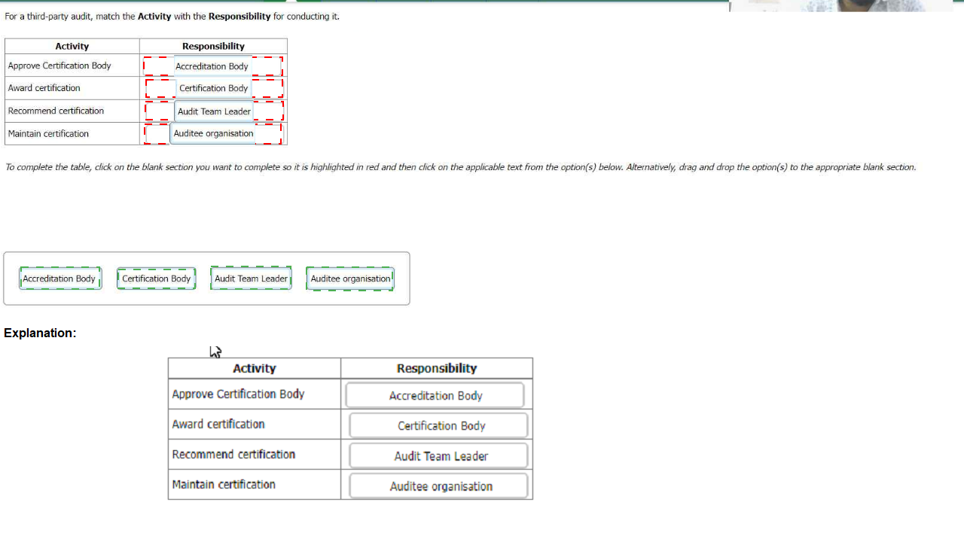Click Certification Body box in Explanation table

point(441,426)
